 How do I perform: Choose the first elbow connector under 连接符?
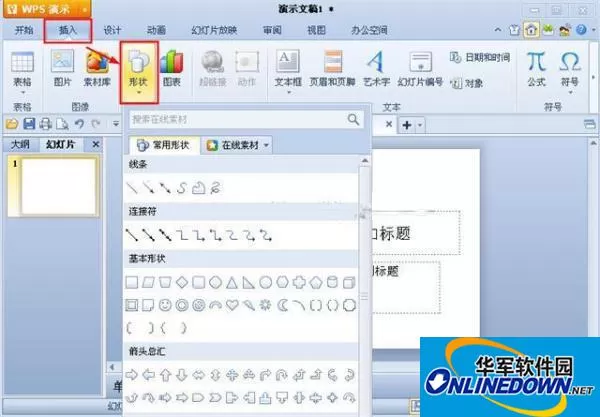(x=182, y=235)
